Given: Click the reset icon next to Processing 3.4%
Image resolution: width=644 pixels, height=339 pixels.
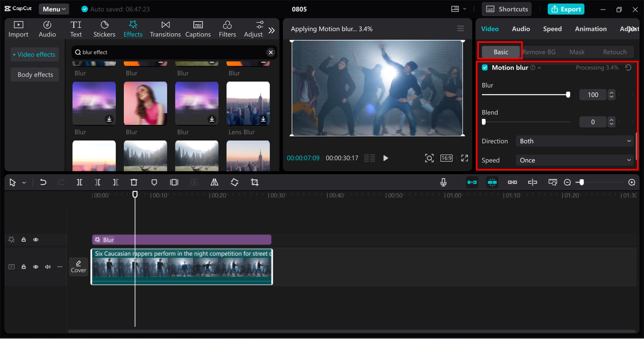Looking at the screenshot, I should click(628, 67).
